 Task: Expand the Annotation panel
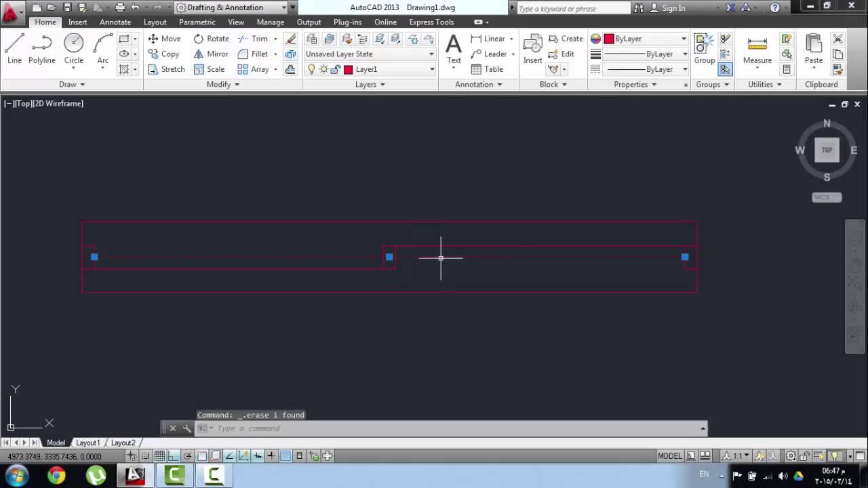(479, 85)
